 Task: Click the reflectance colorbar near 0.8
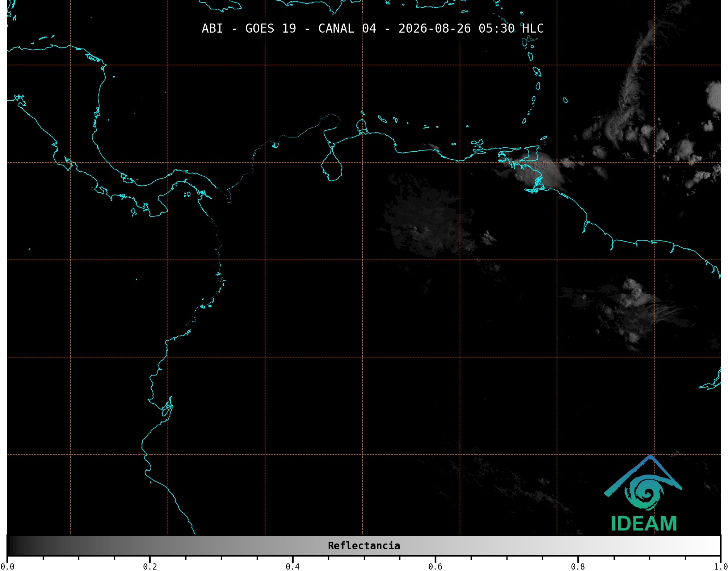click(x=578, y=546)
